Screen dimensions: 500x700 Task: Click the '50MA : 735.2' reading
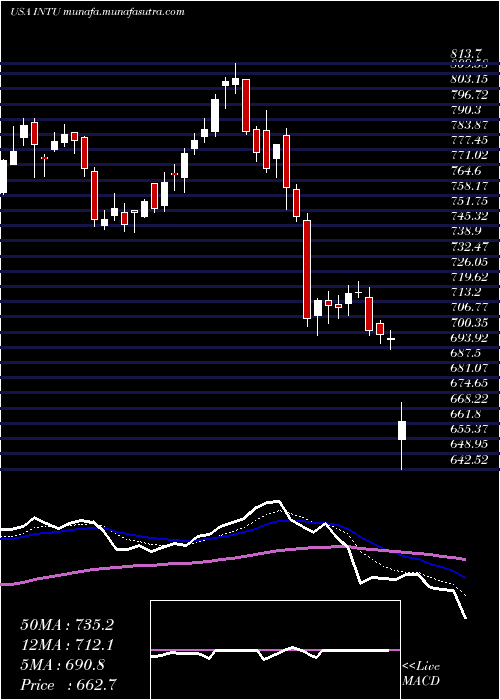click(67, 625)
